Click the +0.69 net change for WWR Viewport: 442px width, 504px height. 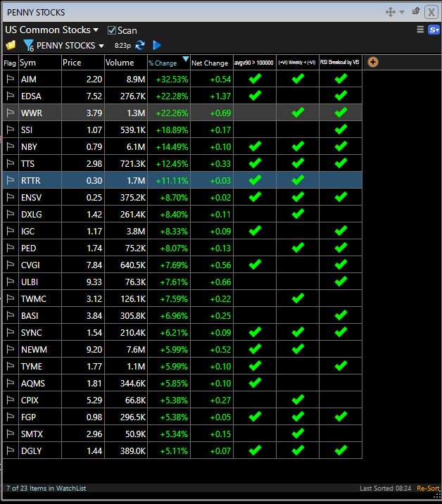220,113
